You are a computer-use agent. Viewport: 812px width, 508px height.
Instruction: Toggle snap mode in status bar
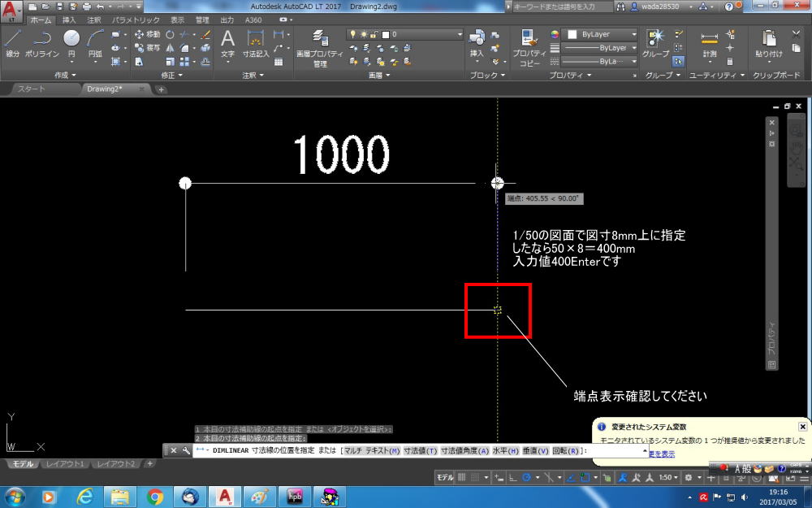click(475, 477)
